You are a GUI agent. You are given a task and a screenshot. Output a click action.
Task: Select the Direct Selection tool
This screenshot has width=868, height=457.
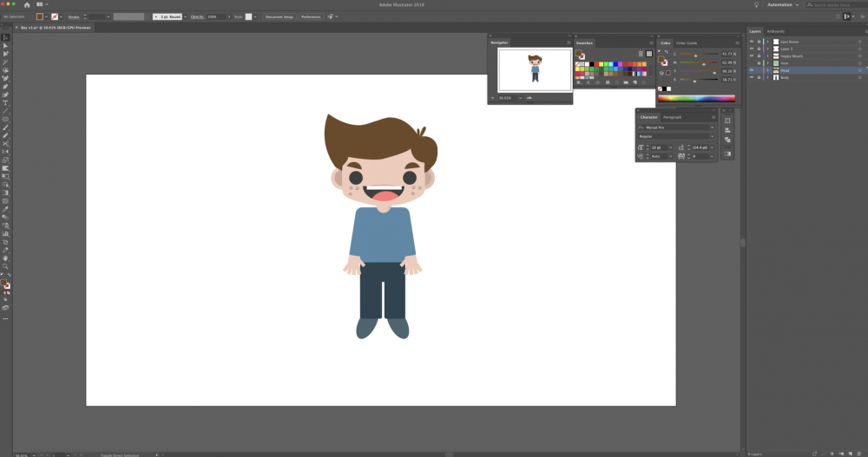click(5, 46)
